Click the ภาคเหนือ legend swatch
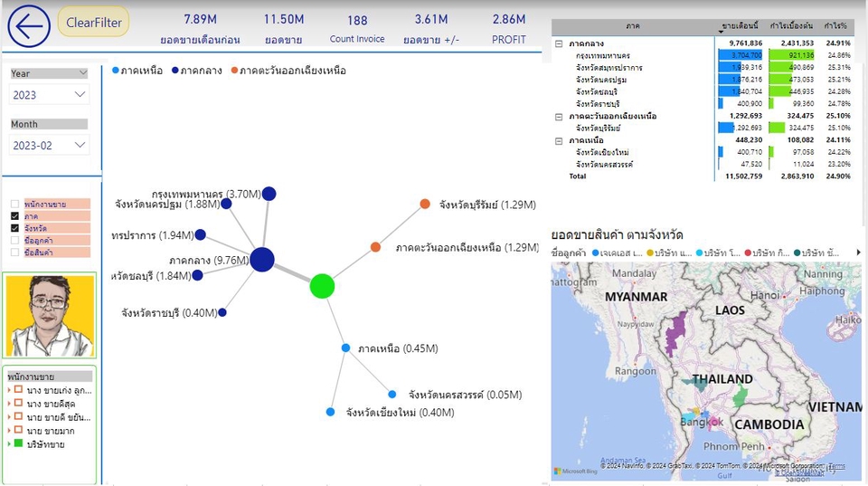Viewport: 868px width, 486px height. (x=116, y=71)
